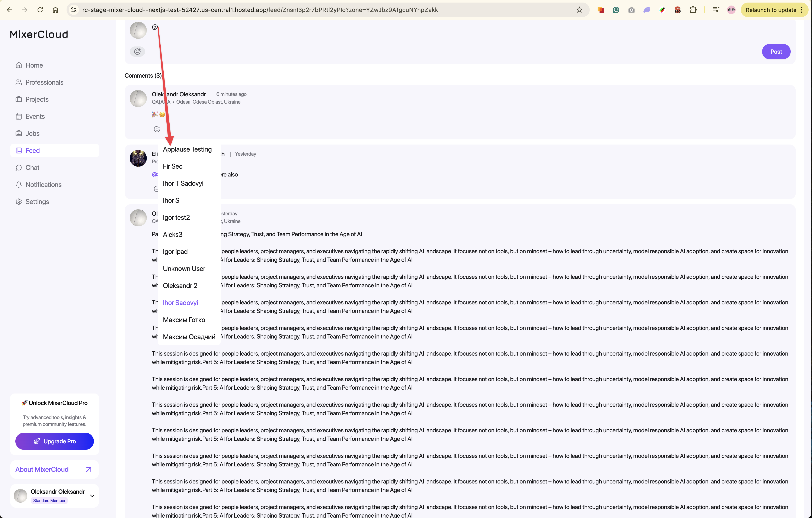812x518 pixels.
Task: Choose Ihor Sadovyi in mention dropdown
Action: (x=180, y=303)
